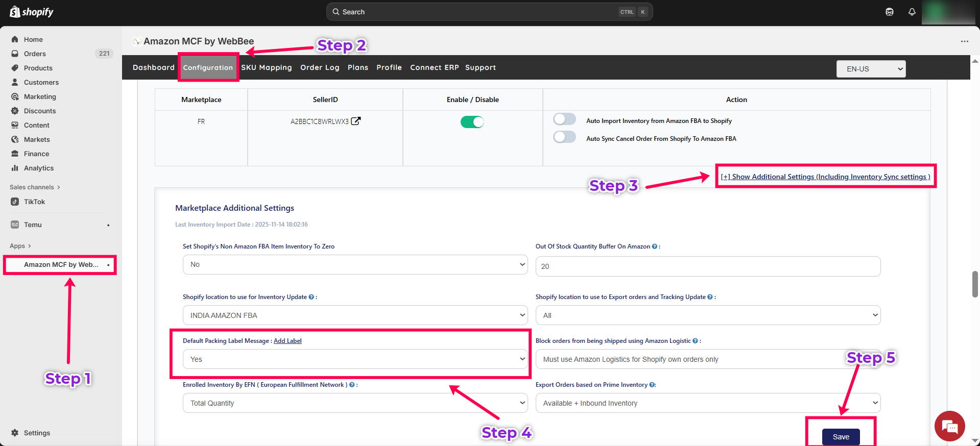Disable the FR marketplace toggle
The height and width of the screenshot is (446, 980).
click(472, 122)
